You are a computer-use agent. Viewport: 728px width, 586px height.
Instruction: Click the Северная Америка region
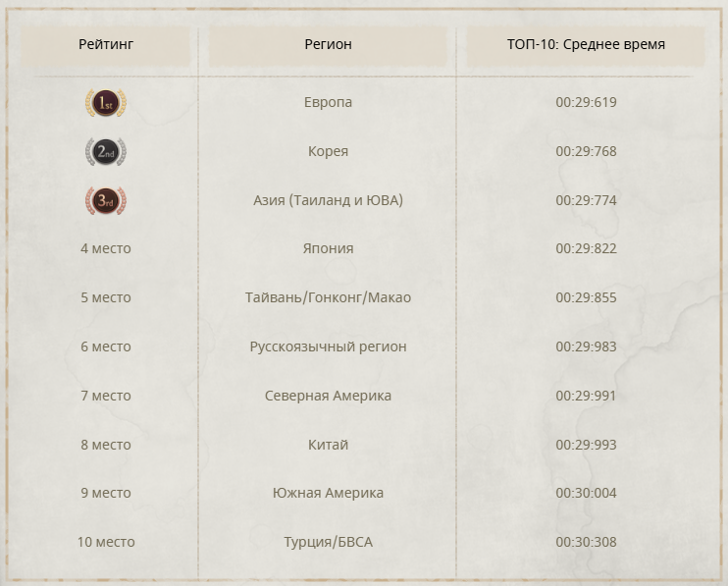[328, 396]
